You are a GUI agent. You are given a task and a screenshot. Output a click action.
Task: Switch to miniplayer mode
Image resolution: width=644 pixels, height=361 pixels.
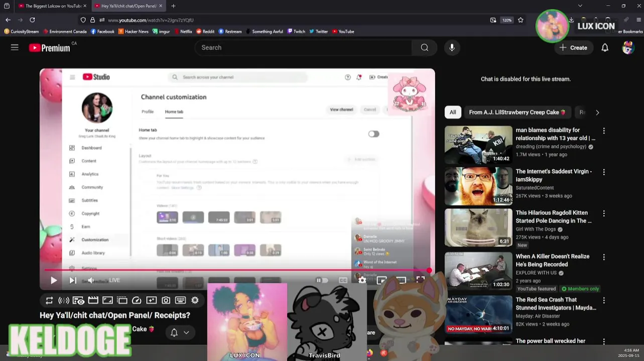(381, 280)
